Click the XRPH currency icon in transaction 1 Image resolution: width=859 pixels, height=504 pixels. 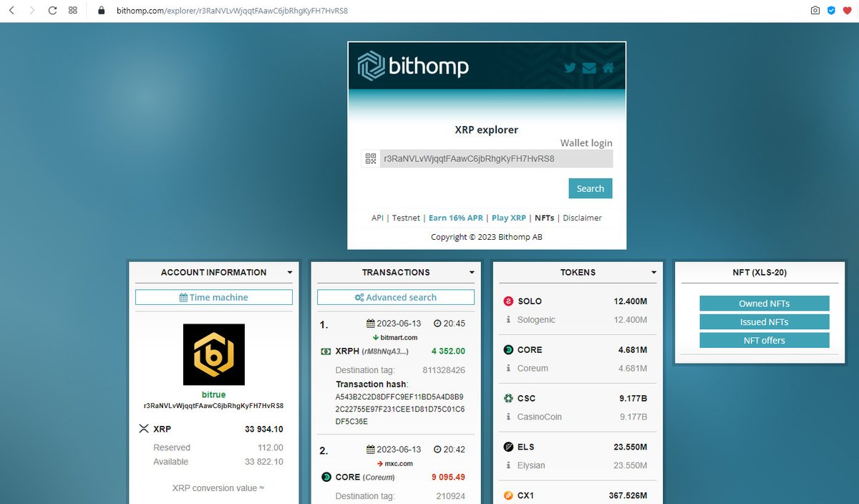click(x=326, y=352)
